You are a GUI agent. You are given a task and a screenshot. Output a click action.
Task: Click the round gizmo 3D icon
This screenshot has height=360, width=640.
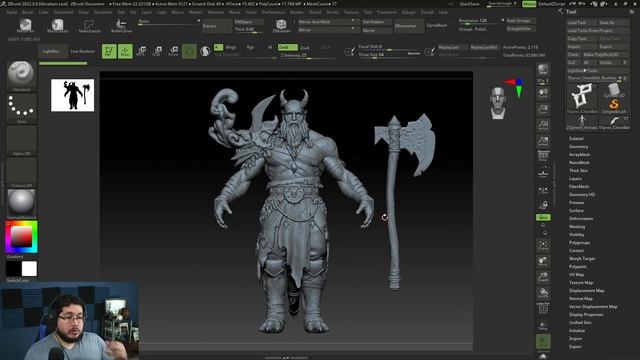pyautogui.click(x=189, y=51)
